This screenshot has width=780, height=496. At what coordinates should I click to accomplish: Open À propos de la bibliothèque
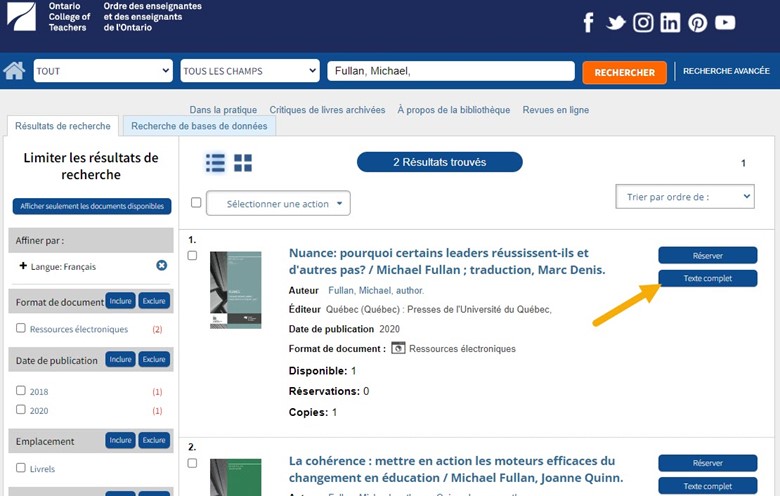(x=453, y=109)
